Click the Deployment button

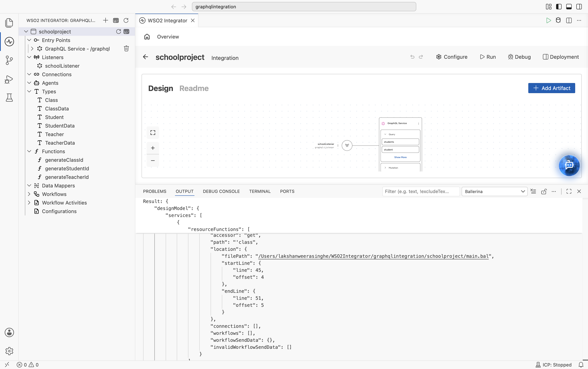point(561,57)
